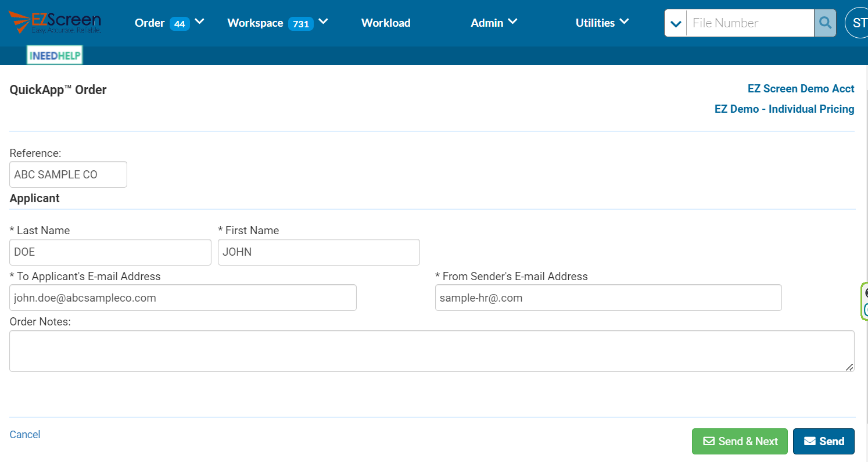Screen dimensions: 868x462
Task: Expand the Order dropdown menu
Action: tap(199, 22)
